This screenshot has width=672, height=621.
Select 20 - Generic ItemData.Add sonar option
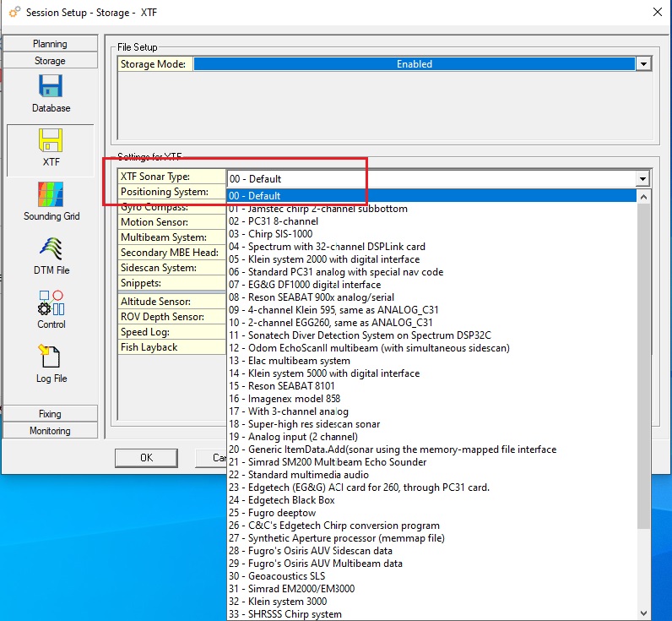(431, 449)
